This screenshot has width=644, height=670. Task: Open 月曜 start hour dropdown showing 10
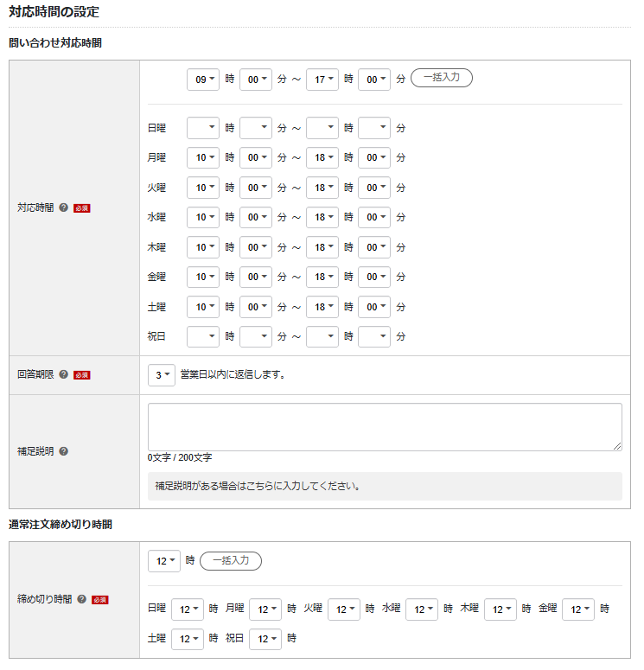point(203,158)
